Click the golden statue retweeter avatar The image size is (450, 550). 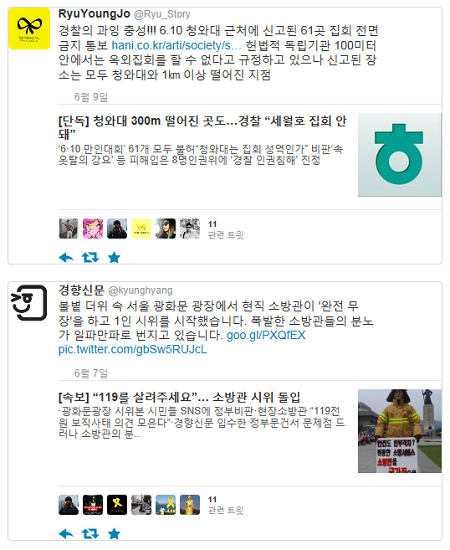pyautogui.click(x=190, y=505)
